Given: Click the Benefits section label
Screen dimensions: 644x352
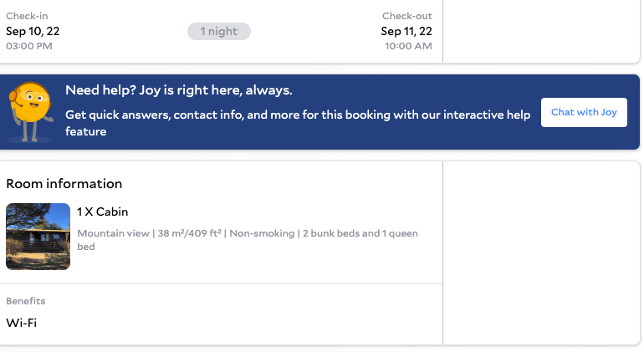Looking at the screenshot, I should pyautogui.click(x=26, y=301).
